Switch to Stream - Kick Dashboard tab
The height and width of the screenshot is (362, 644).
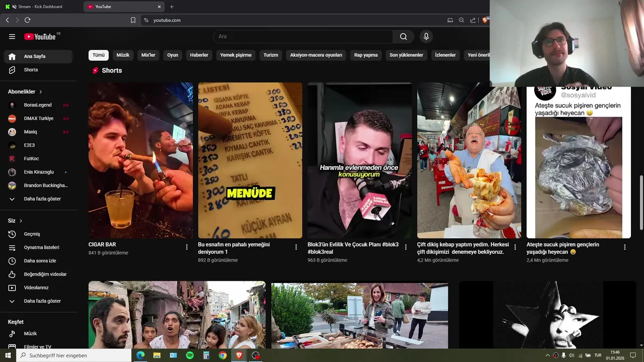[x=41, y=7]
